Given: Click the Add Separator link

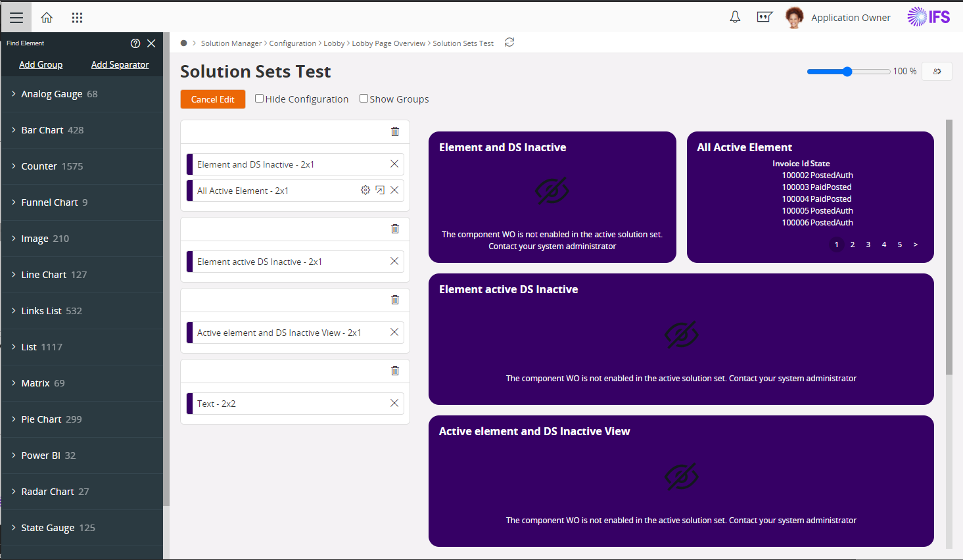Looking at the screenshot, I should pos(120,64).
